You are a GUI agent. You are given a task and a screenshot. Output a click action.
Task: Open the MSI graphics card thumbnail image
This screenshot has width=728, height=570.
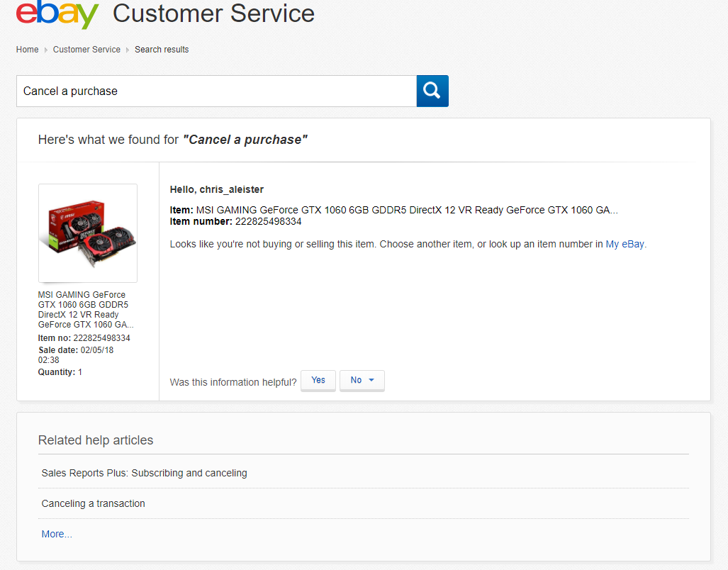tap(88, 233)
